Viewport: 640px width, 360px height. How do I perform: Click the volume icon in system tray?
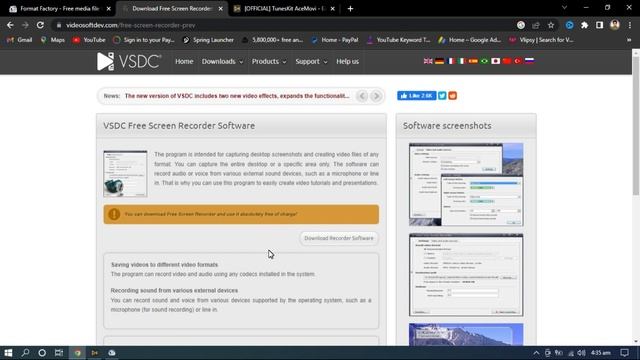[581, 353]
